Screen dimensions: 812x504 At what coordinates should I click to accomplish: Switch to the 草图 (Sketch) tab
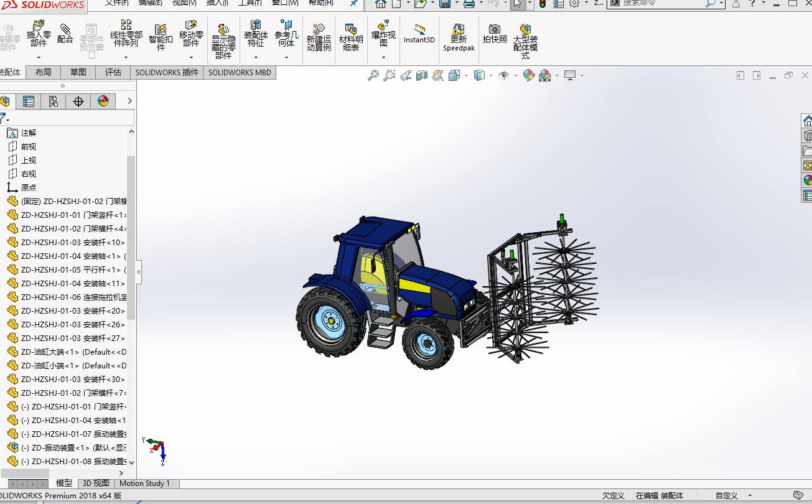(x=78, y=72)
